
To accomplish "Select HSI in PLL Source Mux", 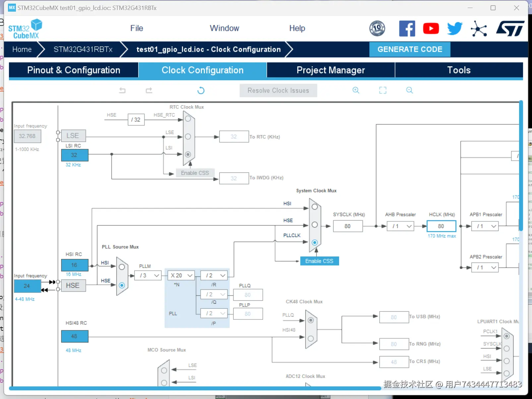I will coord(122,267).
